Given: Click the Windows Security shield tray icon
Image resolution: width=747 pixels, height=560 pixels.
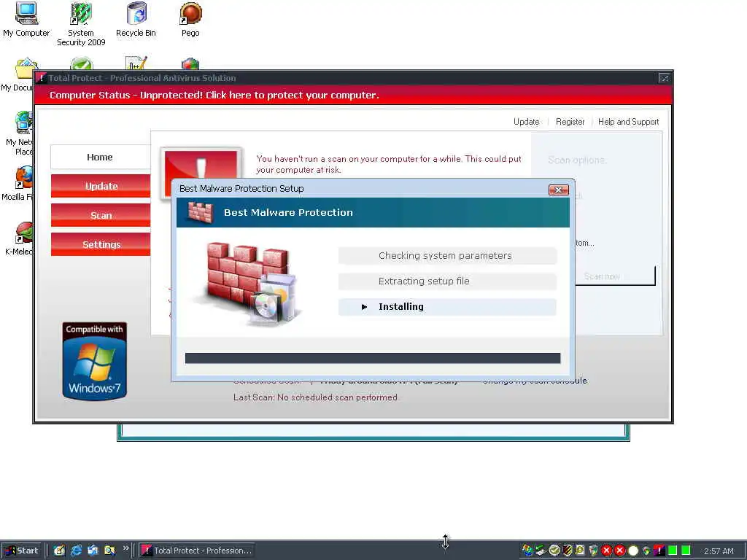Looking at the screenshot, I should (x=594, y=551).
